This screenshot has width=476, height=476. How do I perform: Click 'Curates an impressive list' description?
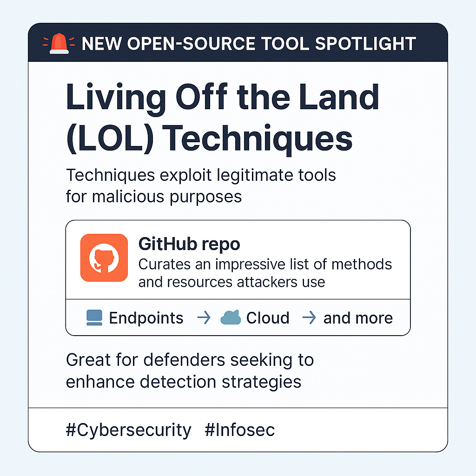coord(265,264)
